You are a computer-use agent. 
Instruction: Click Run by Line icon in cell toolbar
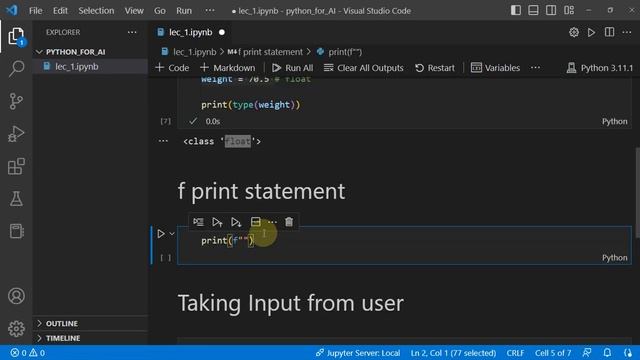(199, 222)
